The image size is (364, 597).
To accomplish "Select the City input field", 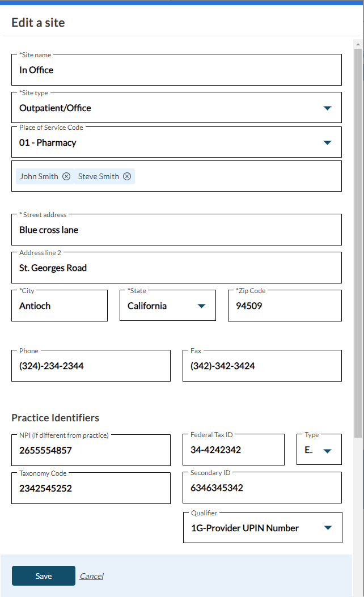I will click(60, 306).
